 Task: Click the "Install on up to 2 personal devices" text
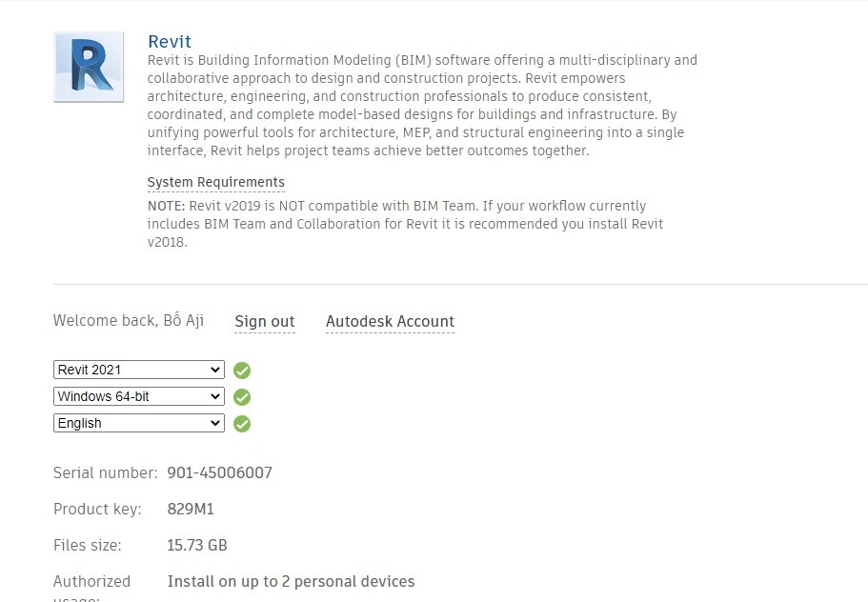[x=291, y=581]
